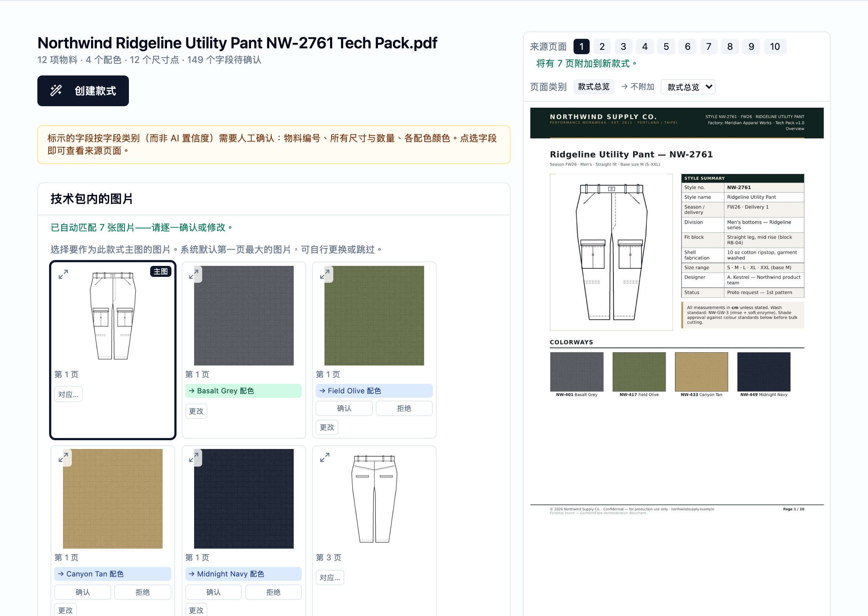868x616 pixels.
Task: Click the 已自动匹配 7 张图片 status message
Action: 141,227
